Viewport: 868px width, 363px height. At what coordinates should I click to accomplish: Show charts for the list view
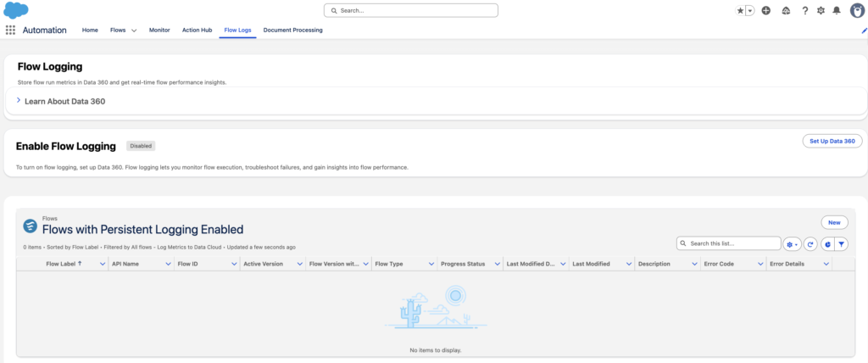tap(827, 244)
